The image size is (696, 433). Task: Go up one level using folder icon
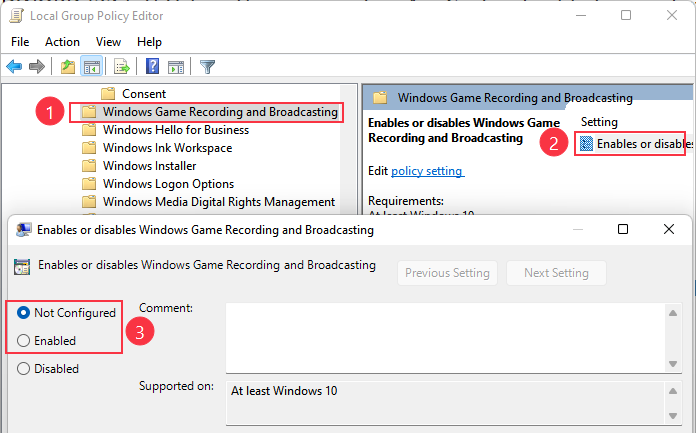68,67
